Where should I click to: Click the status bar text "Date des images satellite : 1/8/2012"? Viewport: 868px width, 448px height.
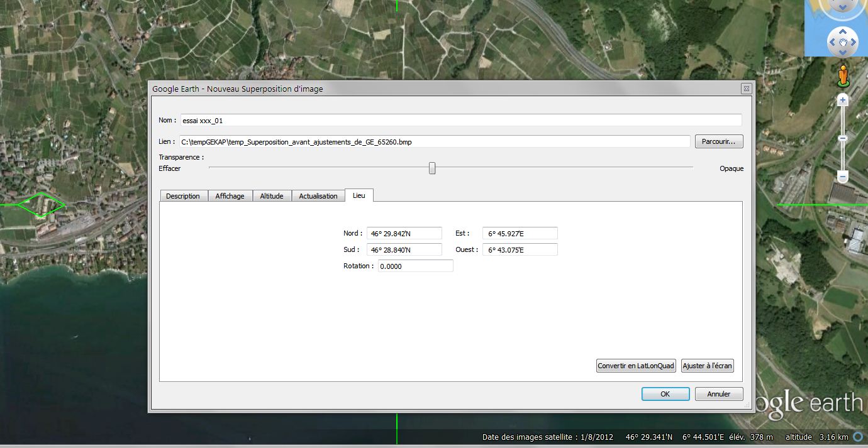coord(547,437)
